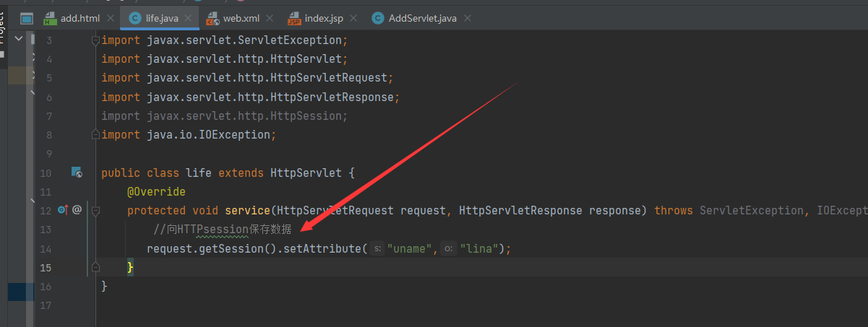The width and height of the screenshot is (868, 327).
Task: Click the index.jsp JSP icon in tab
Action: point(295,18)
